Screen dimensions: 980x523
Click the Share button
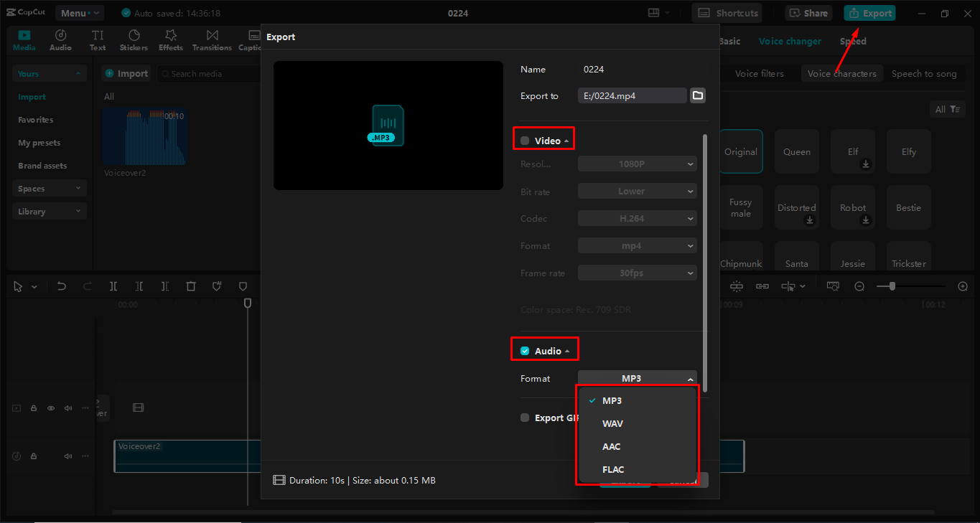click(x=809, y=13)
